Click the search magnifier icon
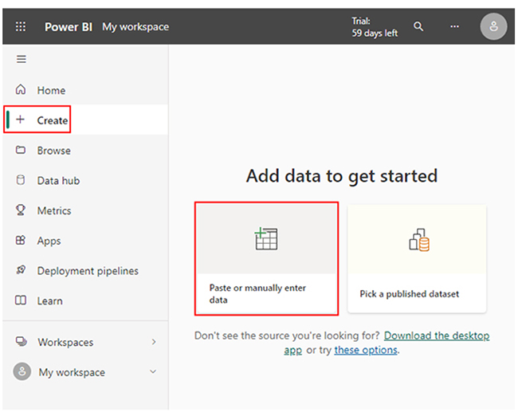The height and width of the screenshot is (420, 518). pos(418,26)
